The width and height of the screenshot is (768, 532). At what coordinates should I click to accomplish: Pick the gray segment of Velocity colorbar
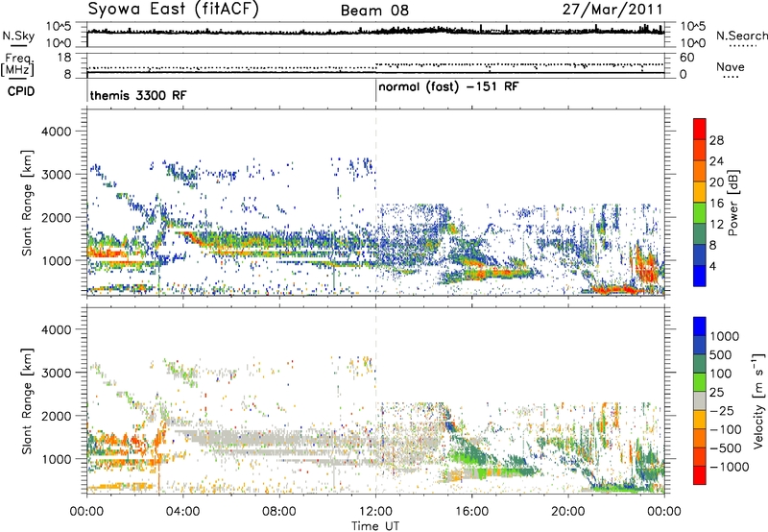(700, 401)
